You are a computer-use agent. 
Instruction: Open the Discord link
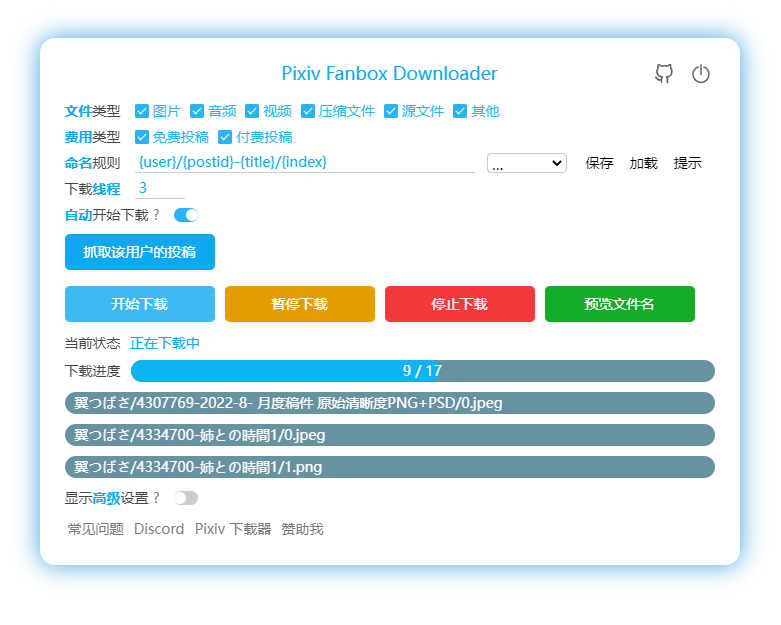(159, 529)
